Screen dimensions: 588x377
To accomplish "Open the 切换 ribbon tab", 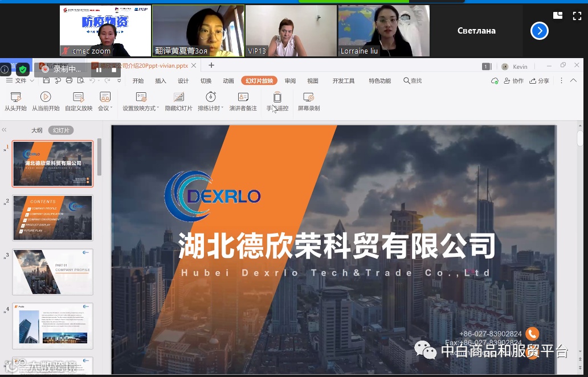I will (206, 80).
